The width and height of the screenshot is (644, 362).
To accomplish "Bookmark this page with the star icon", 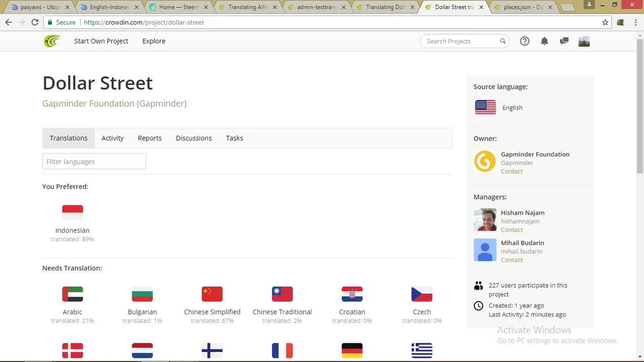I will click(605, 22).
